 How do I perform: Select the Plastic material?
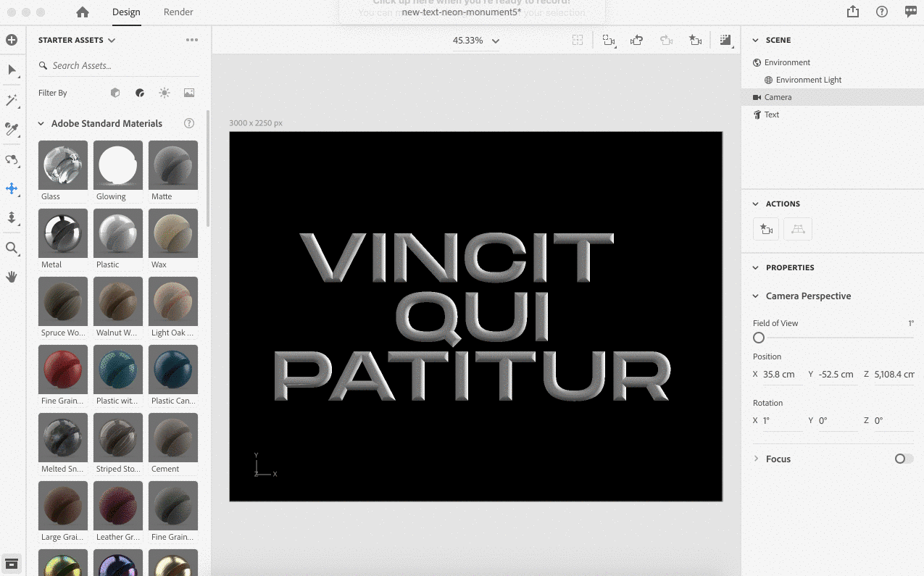[118, 233]
